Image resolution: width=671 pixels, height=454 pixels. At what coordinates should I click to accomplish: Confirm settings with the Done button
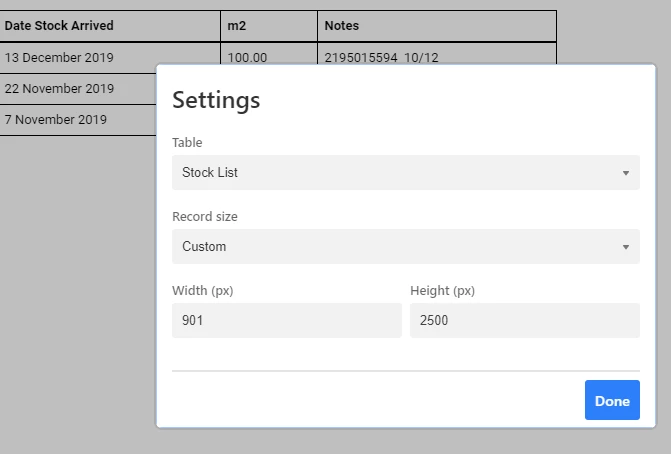point(612,400)
